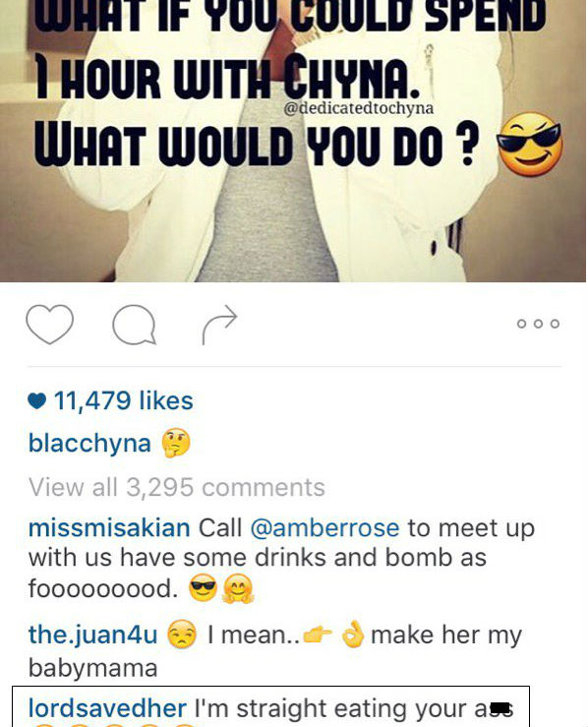This screenshot has height=727, width=588.
Task: Tap the post image of Chyna
Action: [293, 141]
